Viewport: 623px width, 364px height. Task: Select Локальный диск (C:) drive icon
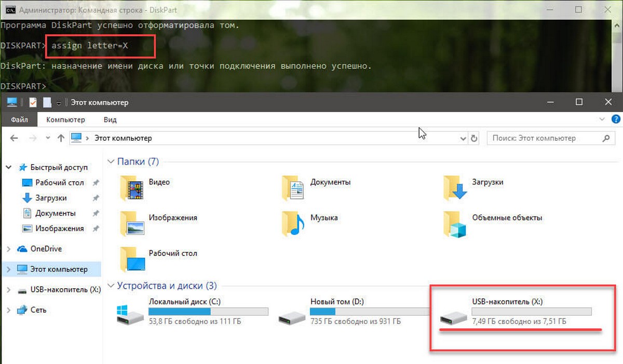[x=130, y=315]
